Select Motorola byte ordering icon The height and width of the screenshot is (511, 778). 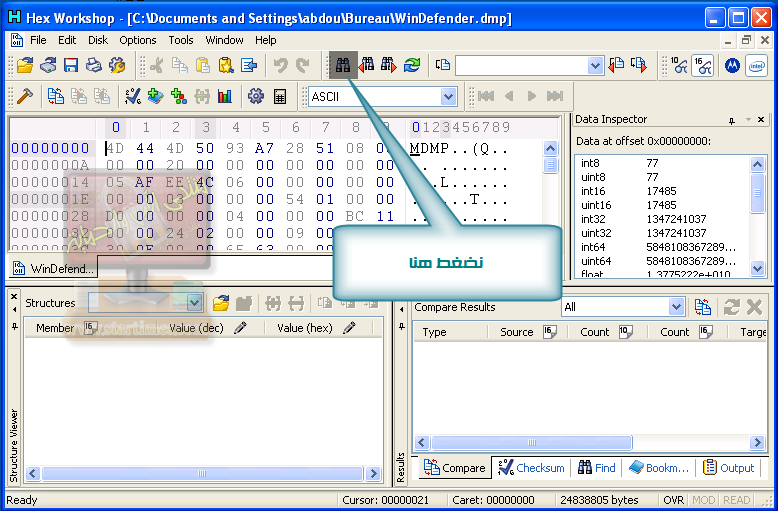click(732, 65)
